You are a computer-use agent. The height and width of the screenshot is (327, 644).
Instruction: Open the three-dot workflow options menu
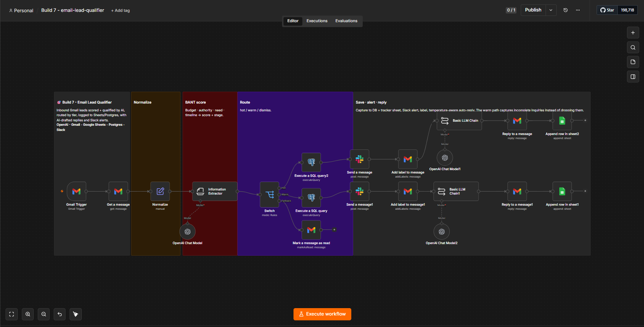578,10
